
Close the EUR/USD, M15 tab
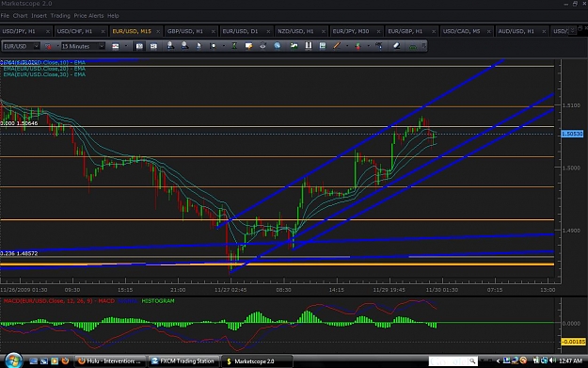coord(158,31)
